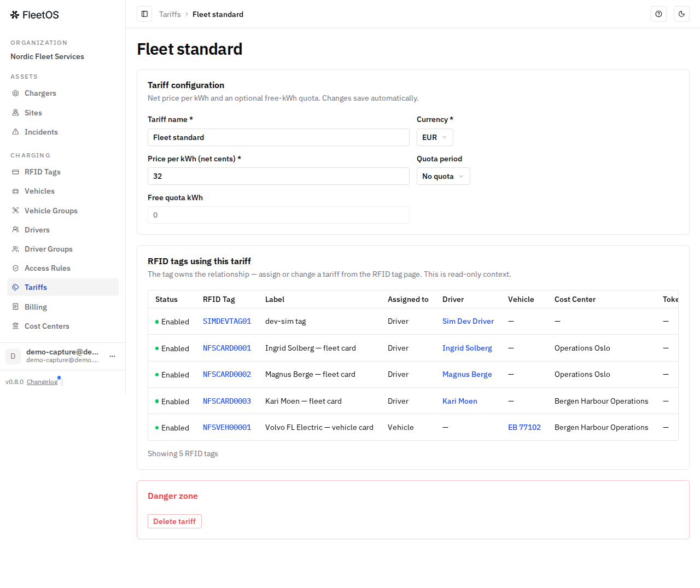Open the user account ellipsis menu
The image size is (700, 588).
(x=112, y=356)
